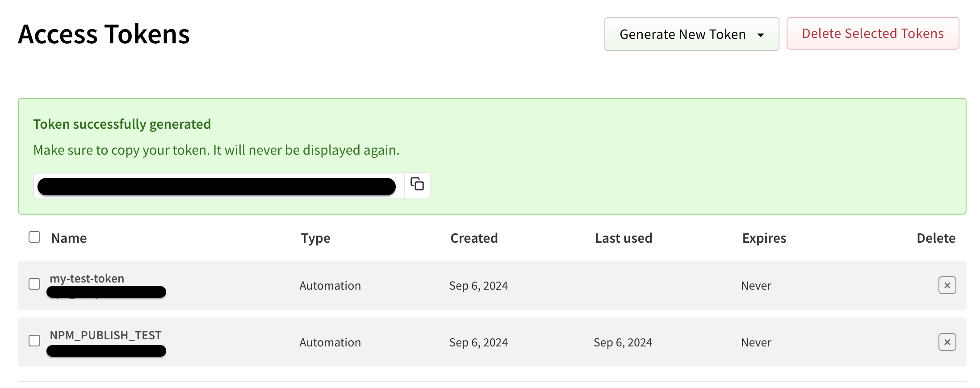Image resolution: width=980 pixels, height=388 pixels.
Task: Click the Last used column header
Action: (623, 238)
